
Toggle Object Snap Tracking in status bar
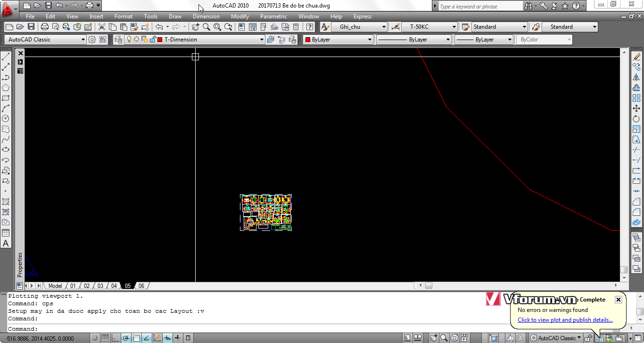click(x=147, y=338)
